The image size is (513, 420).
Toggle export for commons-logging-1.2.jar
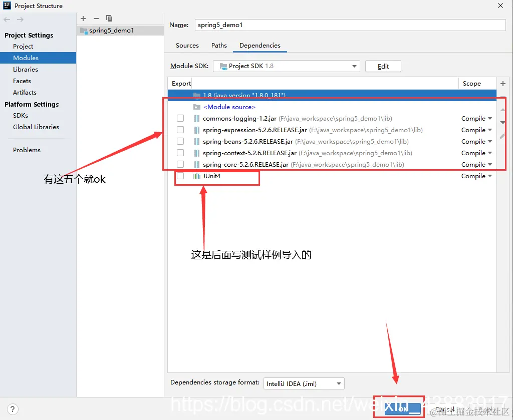click(x=180, y=118)
